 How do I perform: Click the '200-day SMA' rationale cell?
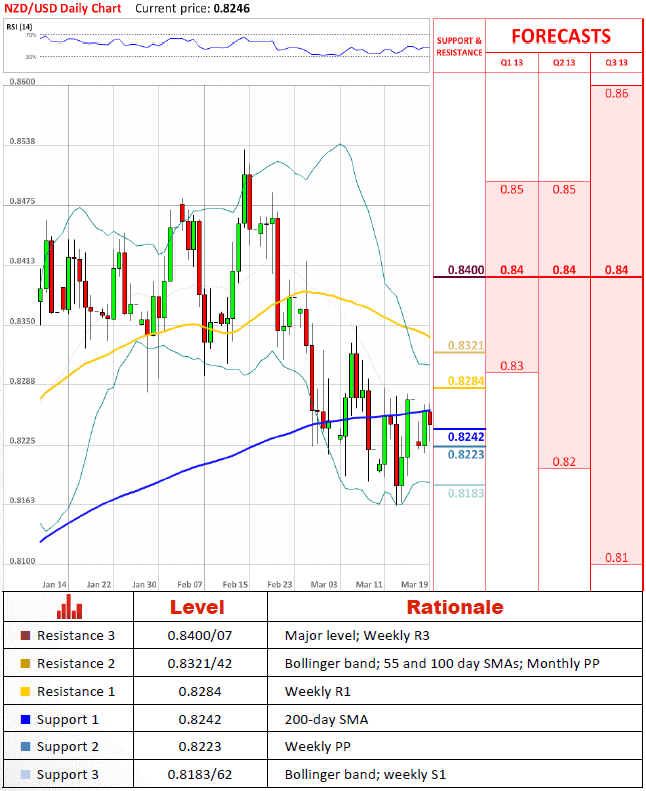click(326, 719)
